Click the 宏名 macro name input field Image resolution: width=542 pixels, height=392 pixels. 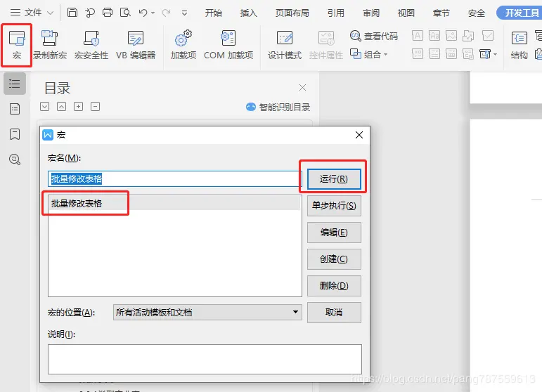(175, 178)
